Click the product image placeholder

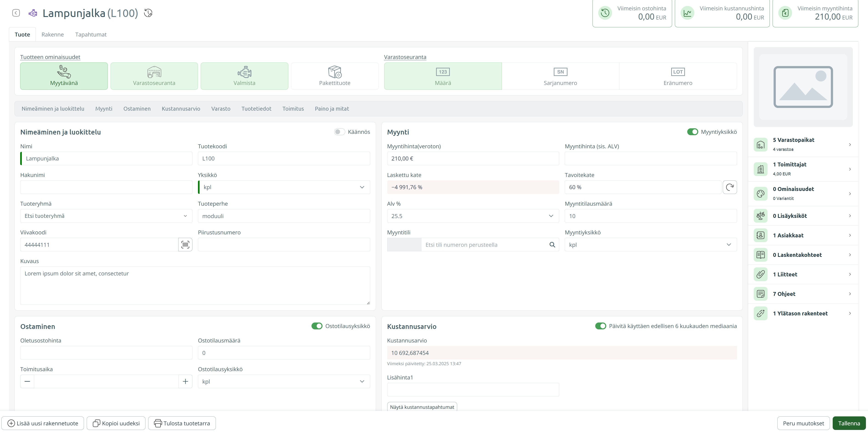[803, 87]
